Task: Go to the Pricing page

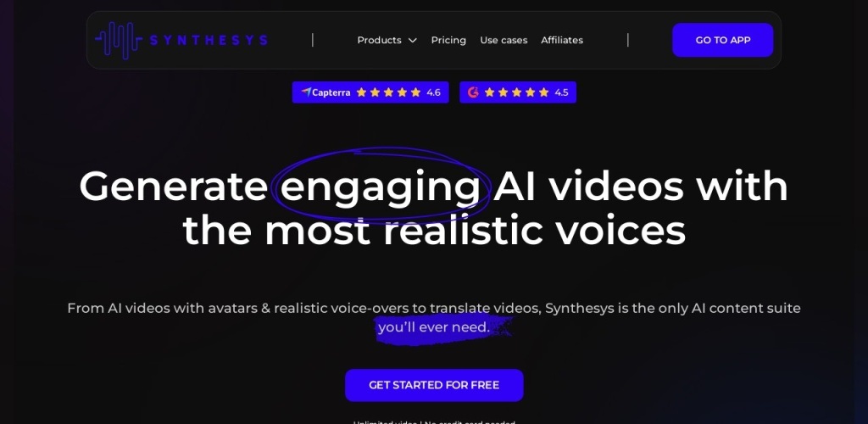Action: [448, 41]
